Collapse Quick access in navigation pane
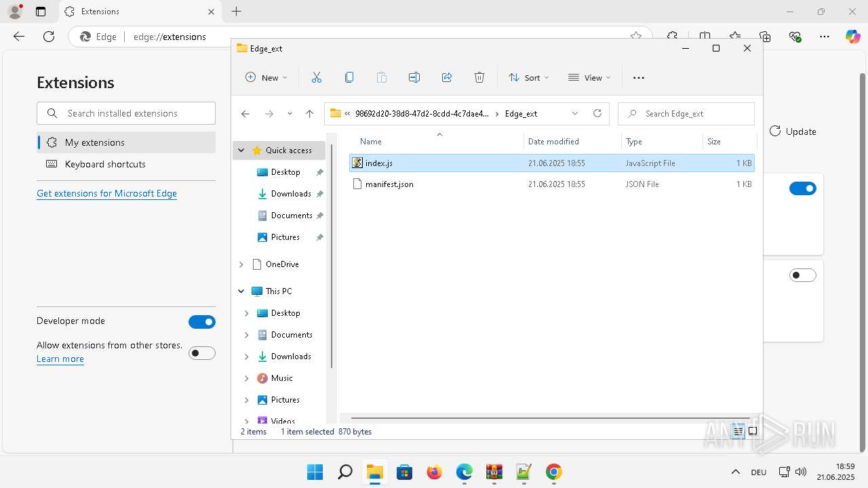This screenshot has height=488, width=868. (241, 150)
